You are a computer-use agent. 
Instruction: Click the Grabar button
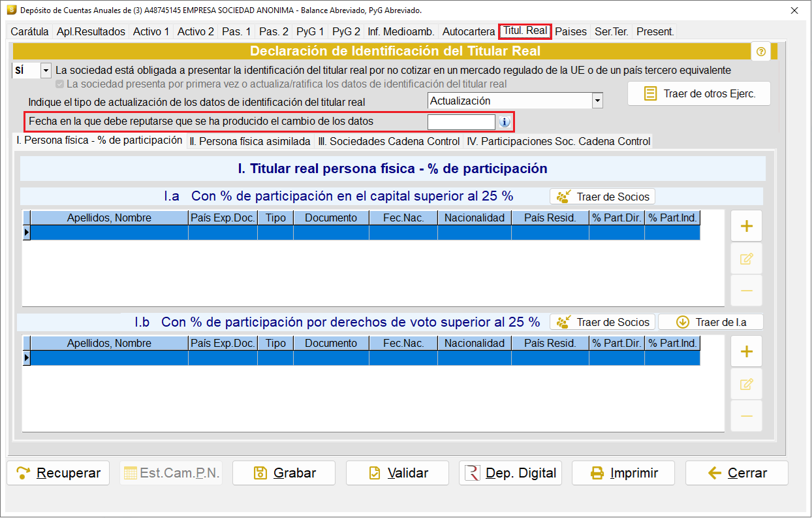point(284,473)
